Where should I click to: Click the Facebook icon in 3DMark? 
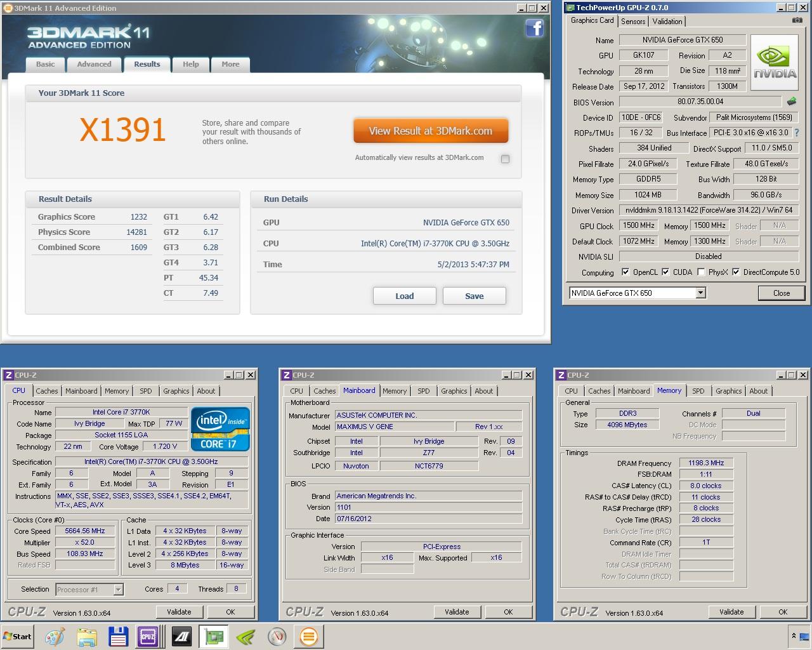pos(535,28)
